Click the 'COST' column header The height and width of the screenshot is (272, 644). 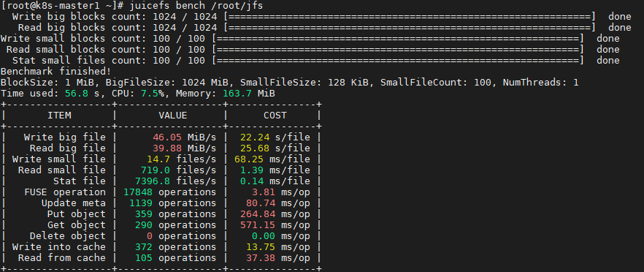click(x=275, y=116)
